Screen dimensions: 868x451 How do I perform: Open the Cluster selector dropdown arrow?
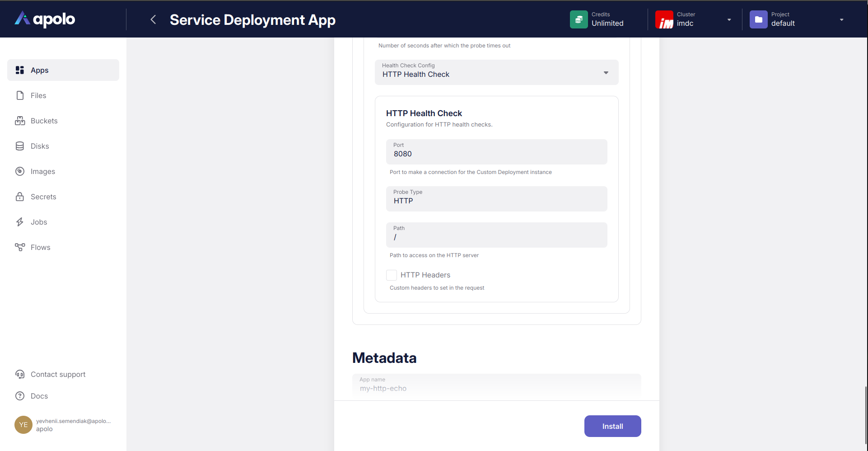(729, 20)
